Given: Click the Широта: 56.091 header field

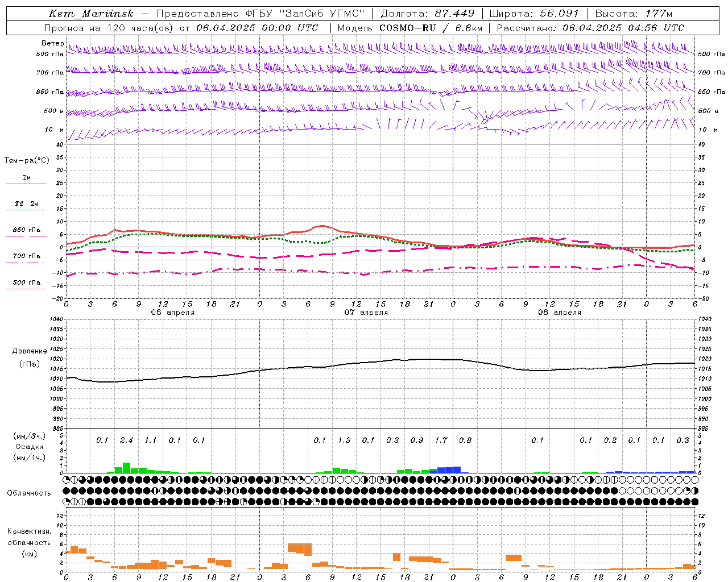Looking at the screenshot, I should (x=534, y=14).
